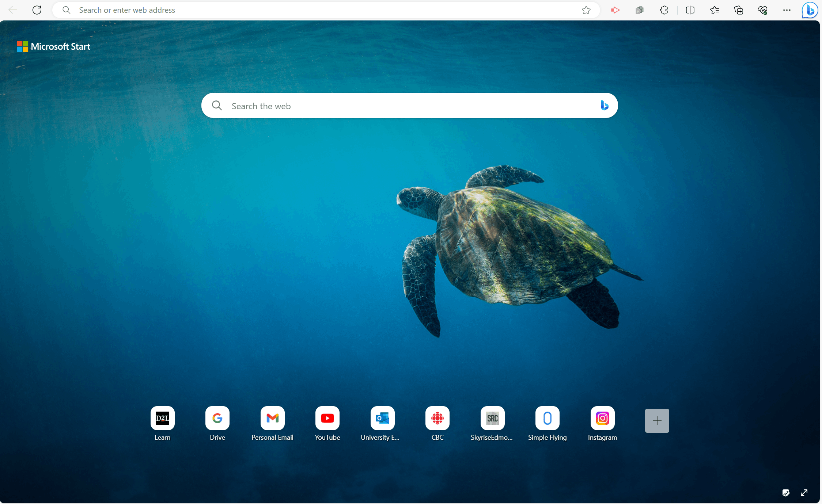Click the Bing icon in search box
822x504 pixels.
[x=605, y=106]
